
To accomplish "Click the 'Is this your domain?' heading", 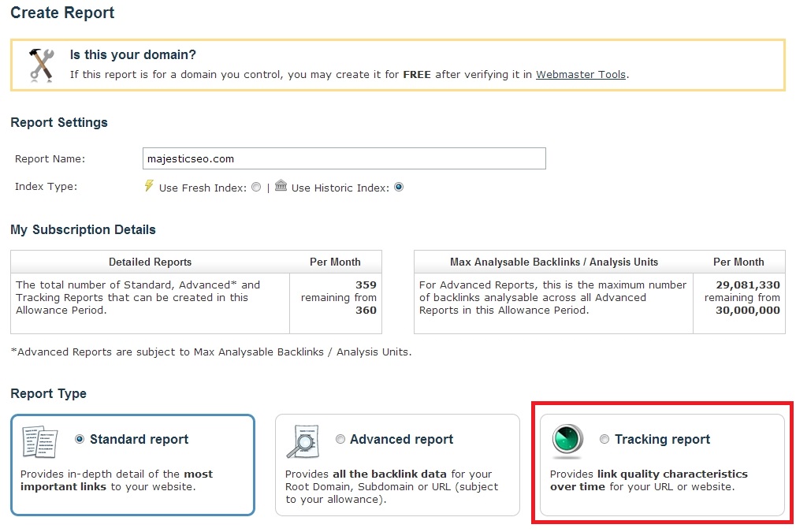I will tap(133, 55).
